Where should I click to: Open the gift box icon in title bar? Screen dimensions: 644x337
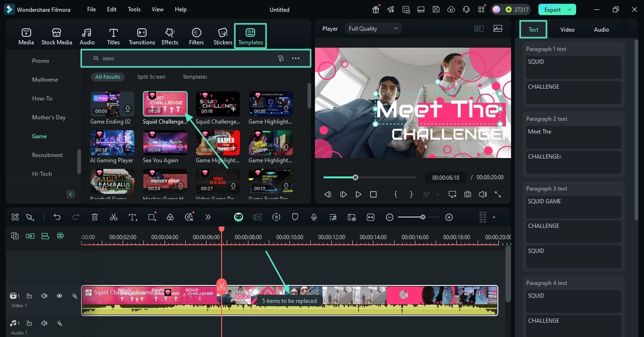[x=376, y=9]
